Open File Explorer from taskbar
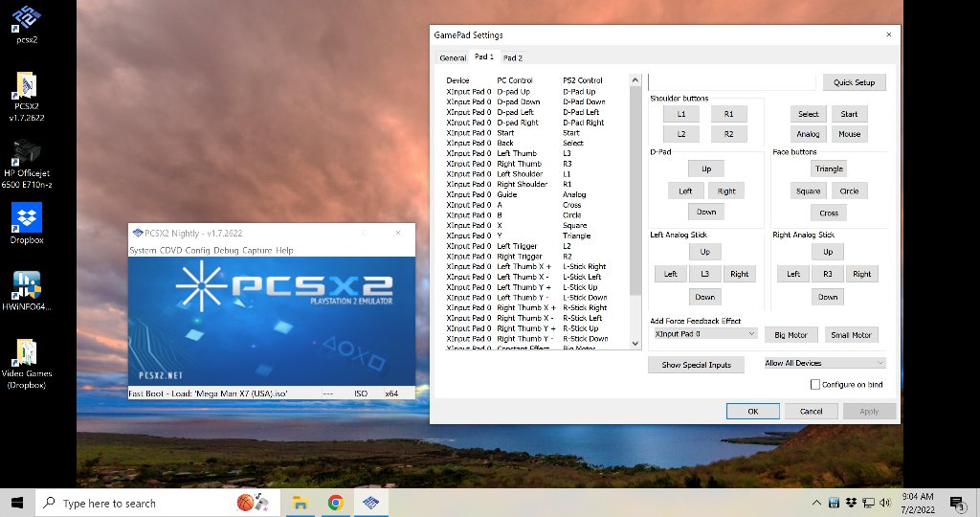This screenshot has width=980, height=517. (301, 503)
